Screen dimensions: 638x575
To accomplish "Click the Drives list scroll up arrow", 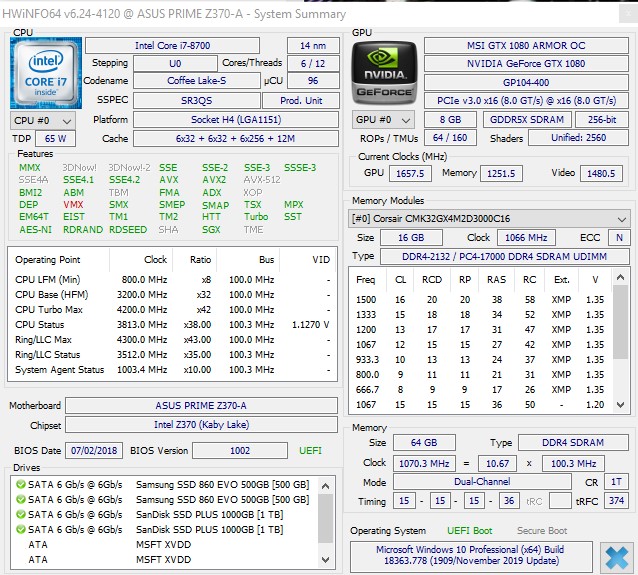I will click(325, 486).
